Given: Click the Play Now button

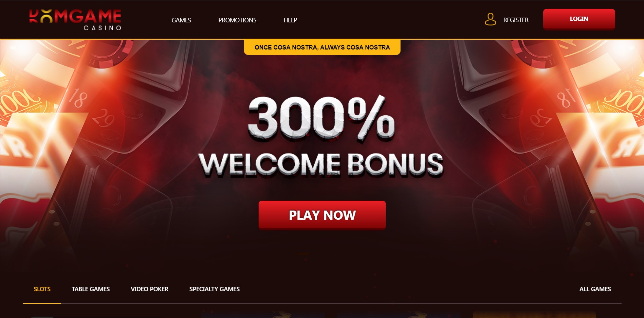Looking at the screenshot, I should (322, 215).
